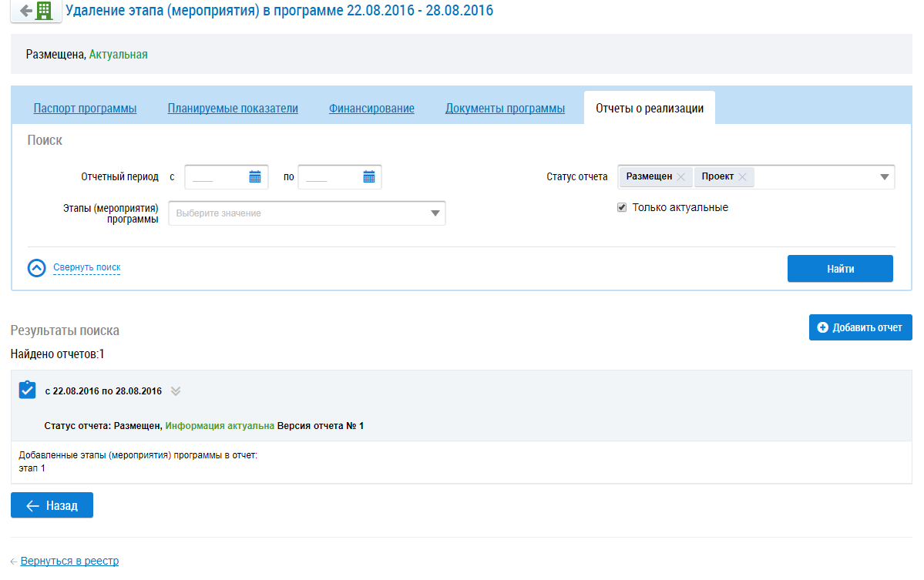Remove the Размещен status tag
Image resolution: width=924 pixels, height=580 pixels.
[x=680, y=177]
